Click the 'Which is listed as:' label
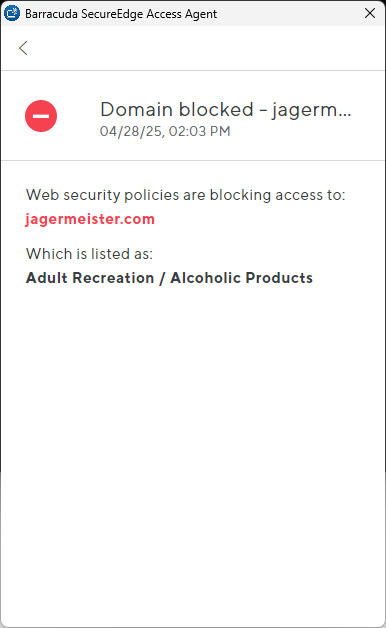 coord(89,254)
